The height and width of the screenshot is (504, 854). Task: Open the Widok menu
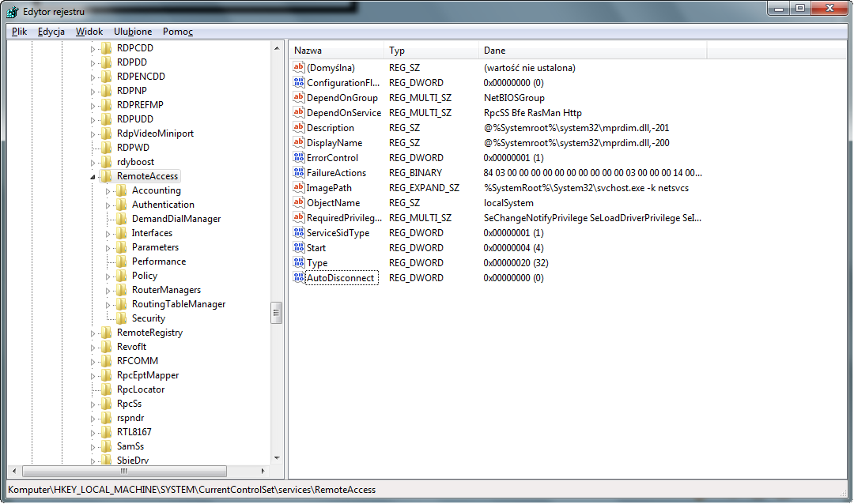click(89, 32)
